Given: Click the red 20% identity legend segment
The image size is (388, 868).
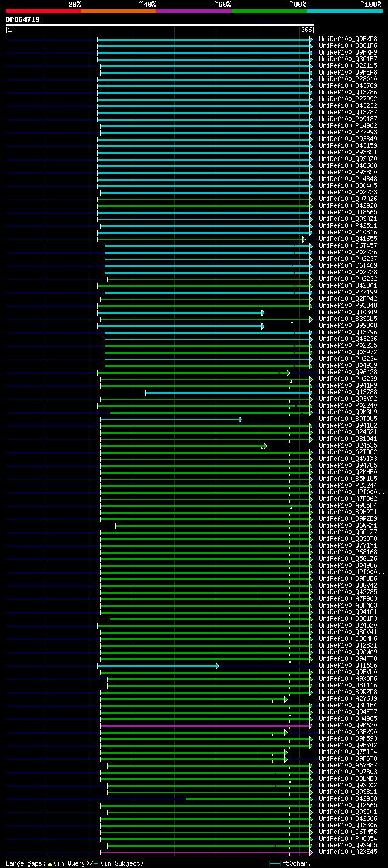Looking at the screenshot, I should (x=44, y=11).
